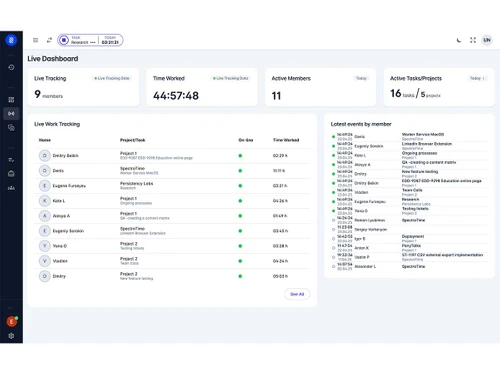
Task: Open the UN user avatar menu
Action: point(487,40)
